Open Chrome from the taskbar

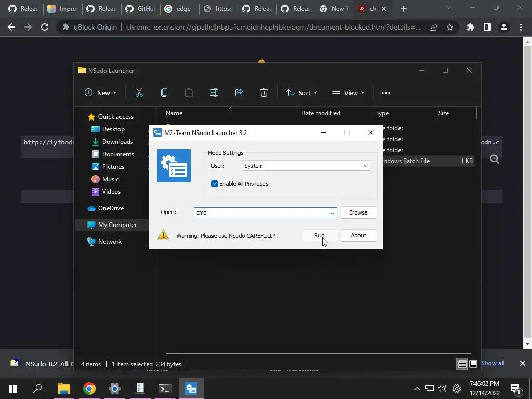[x=89, y=389]
